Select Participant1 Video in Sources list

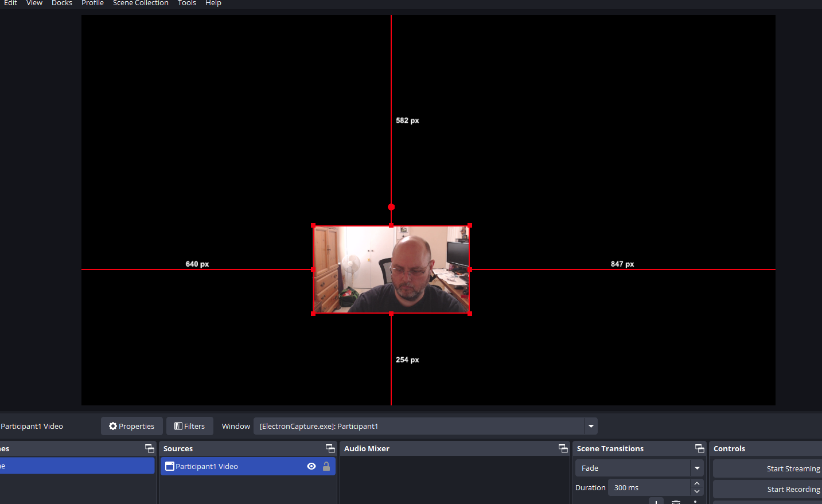click(x=247, y=466)
